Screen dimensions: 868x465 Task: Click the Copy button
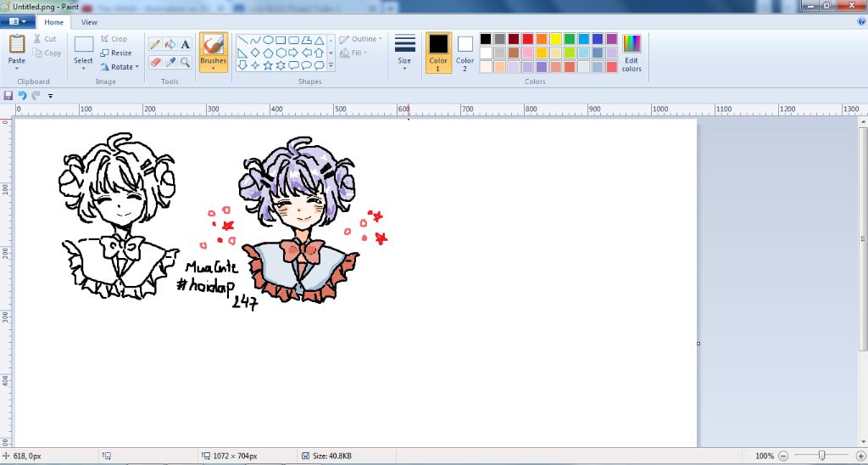click(x=47, y=53)
